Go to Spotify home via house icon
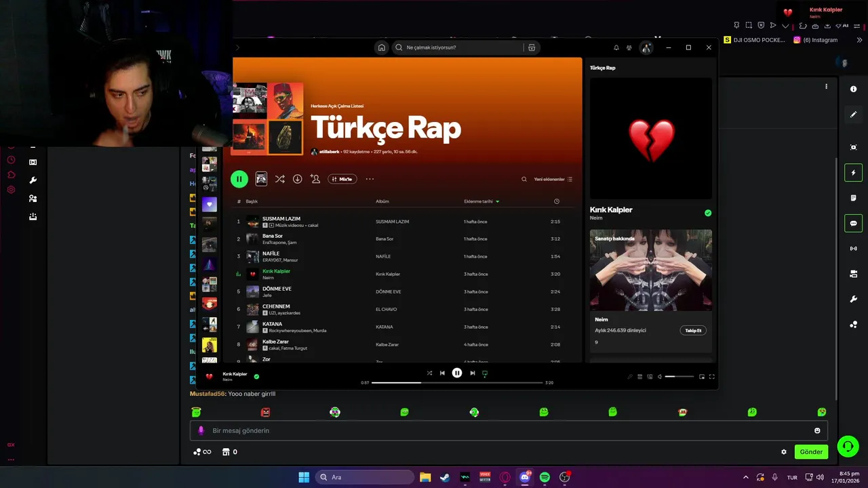The image size is (868, 488). (382, 47)
